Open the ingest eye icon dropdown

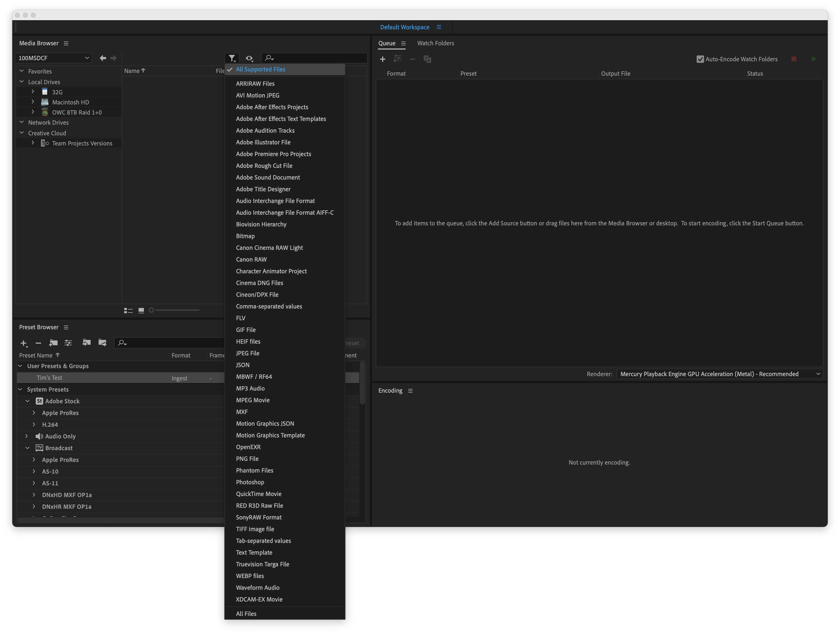pos(249,58)
